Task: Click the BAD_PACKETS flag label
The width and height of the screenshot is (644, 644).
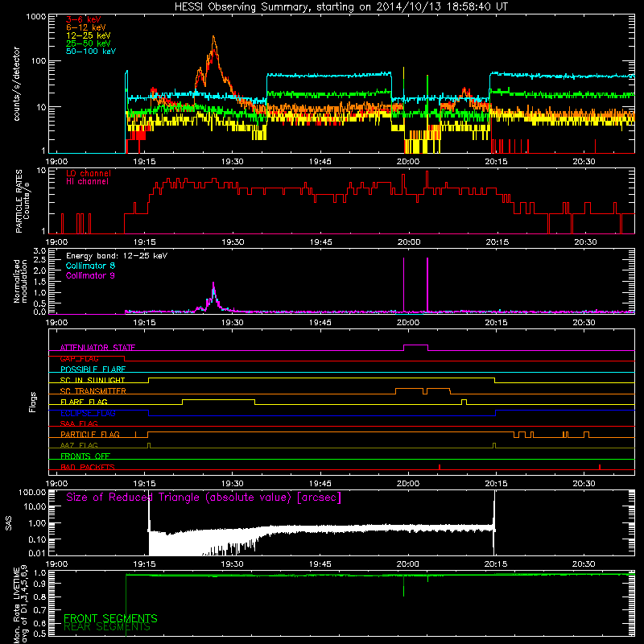Action: tap(88, 467)
